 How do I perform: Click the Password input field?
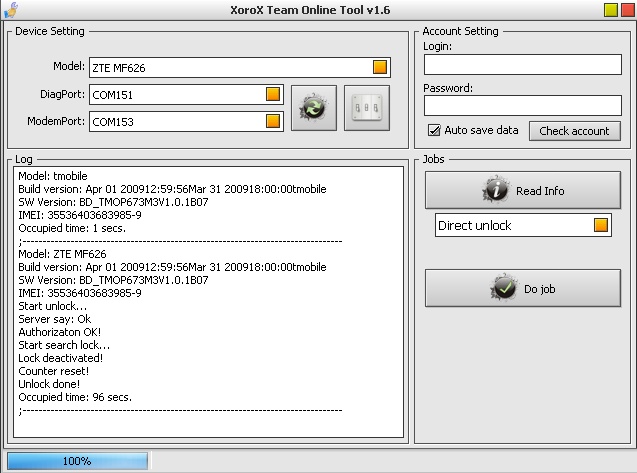pyautogui.click(x=522, y=105)
